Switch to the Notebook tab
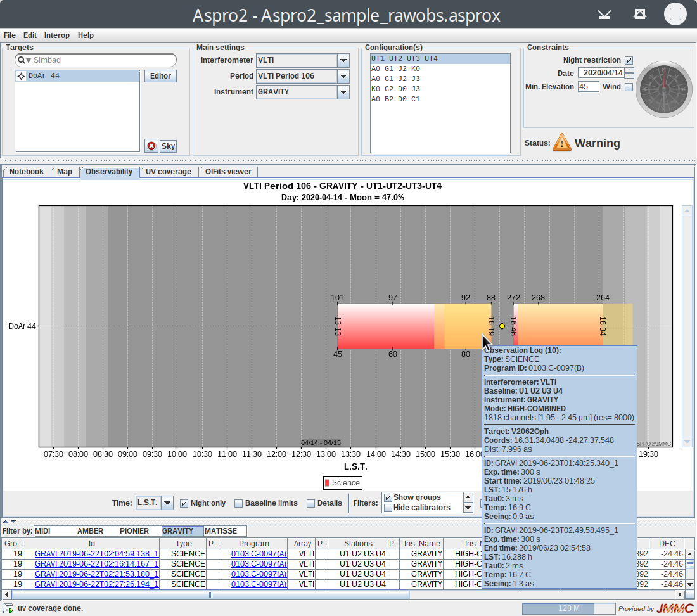Screen dimensions: 697x616 pyautogui.click(x=27, y=172)
